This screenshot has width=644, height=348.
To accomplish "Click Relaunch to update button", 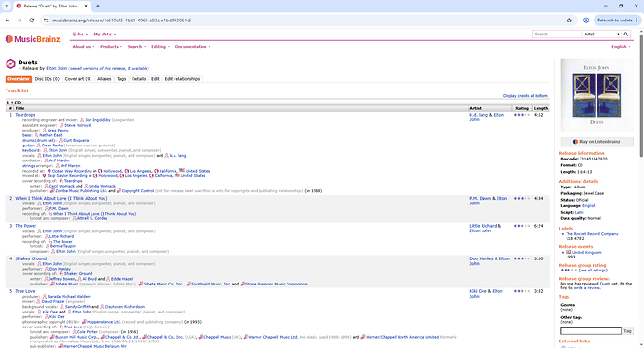I will coord(618,21).
